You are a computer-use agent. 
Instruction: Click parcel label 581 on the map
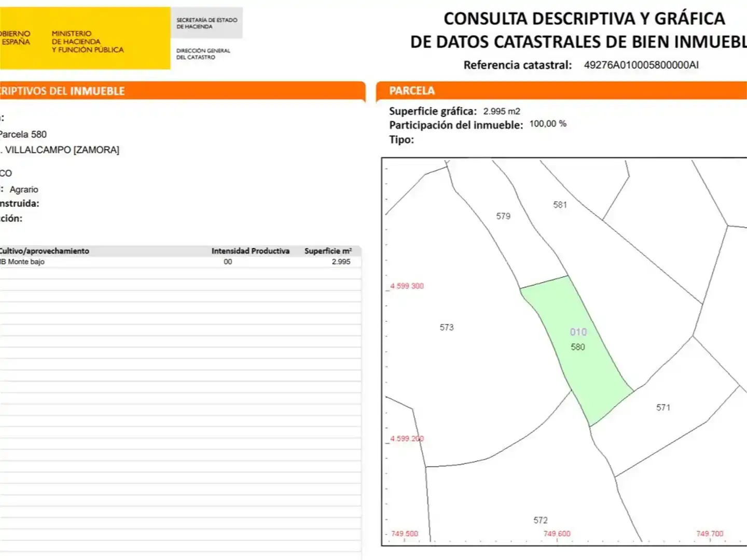click(560, 205)
